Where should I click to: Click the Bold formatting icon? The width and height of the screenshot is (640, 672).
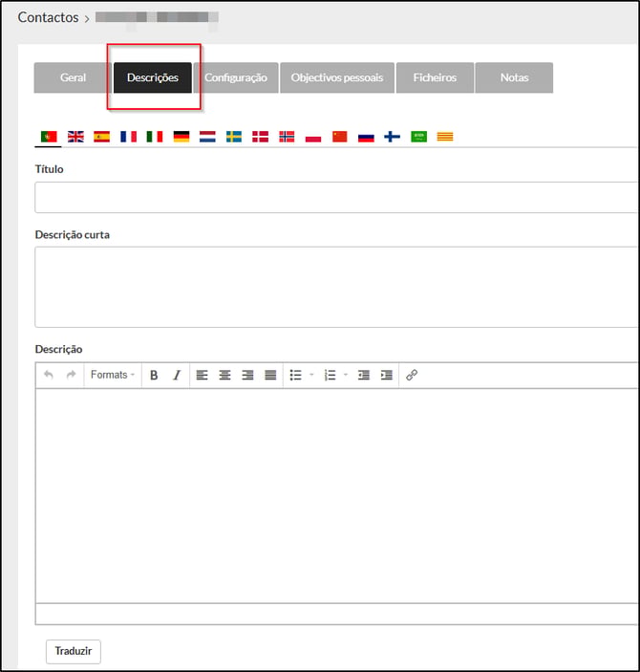click(154, 376)
